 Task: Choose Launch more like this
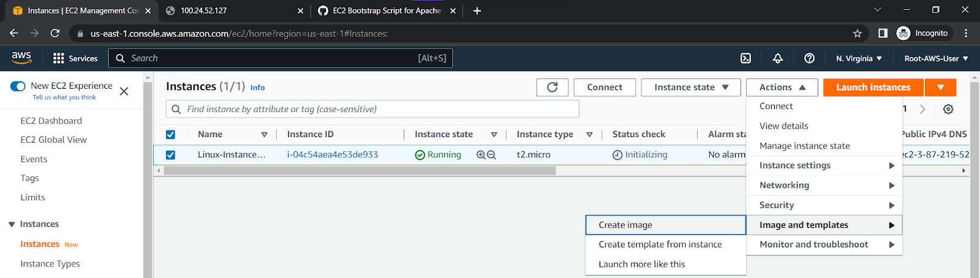[666, 264]
